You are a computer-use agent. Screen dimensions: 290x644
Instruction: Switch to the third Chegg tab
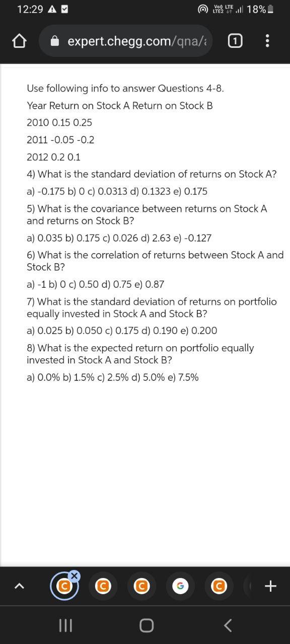[x=141, y=586]
